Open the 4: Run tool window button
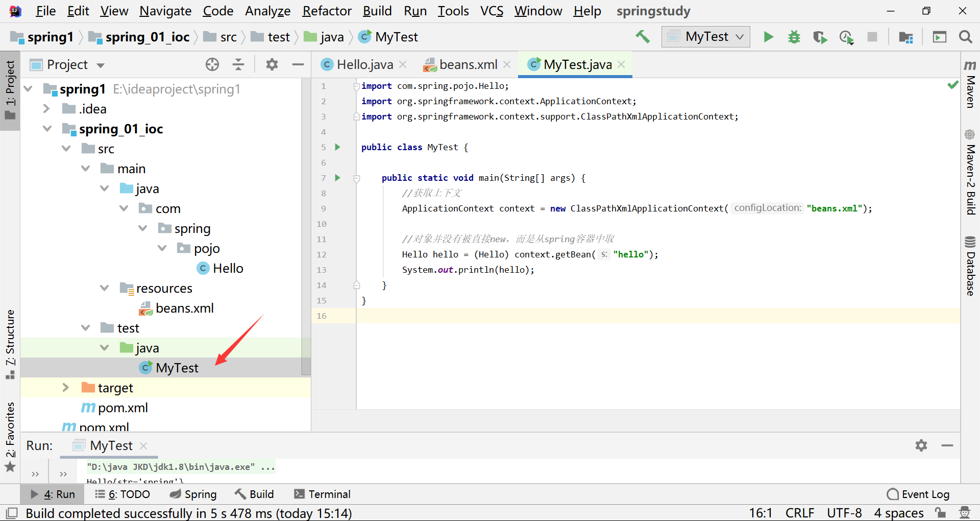The width and height of the screenshot is (980, 521). click(x=53, y=494)
